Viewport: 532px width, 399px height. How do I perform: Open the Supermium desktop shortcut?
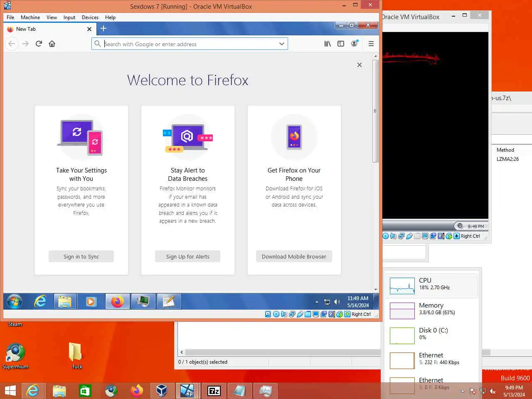click(15, 356)
